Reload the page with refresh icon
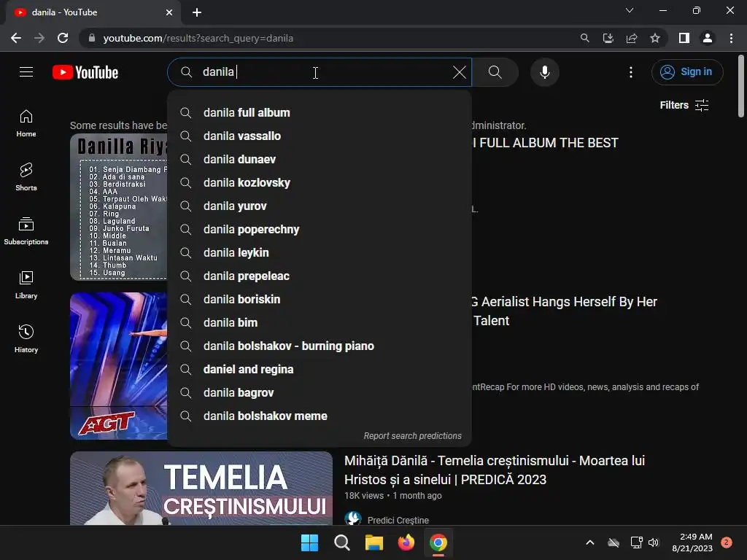Viewport: 747px width, 560px height. pos(63,38)
